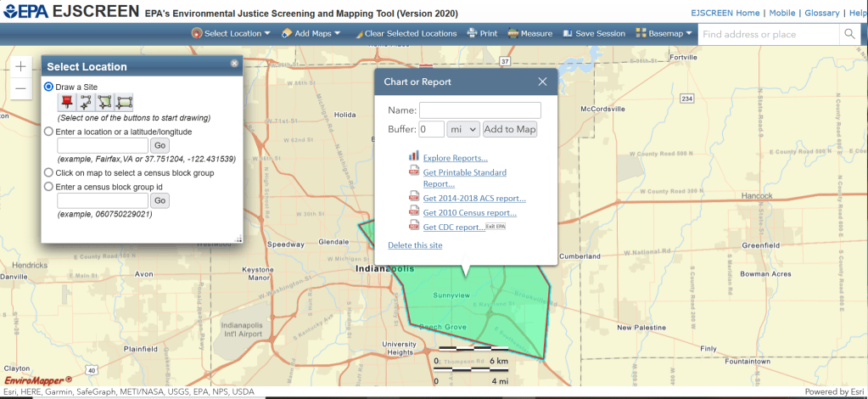Image resolution: width=868 pixels, height=399 pixels.
Task: Open the Select Location dropdown menu
Action: pyautogui.click(x=232, y=33)
